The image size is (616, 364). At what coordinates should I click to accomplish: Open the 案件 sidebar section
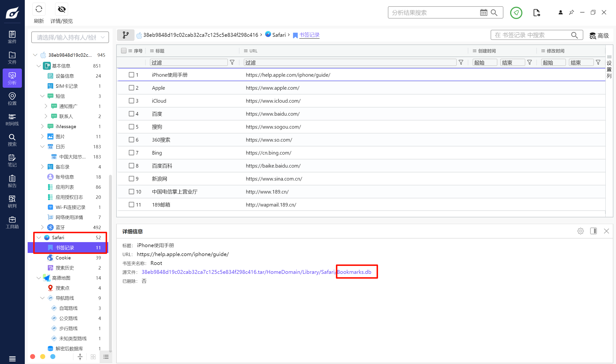point(12,37)
